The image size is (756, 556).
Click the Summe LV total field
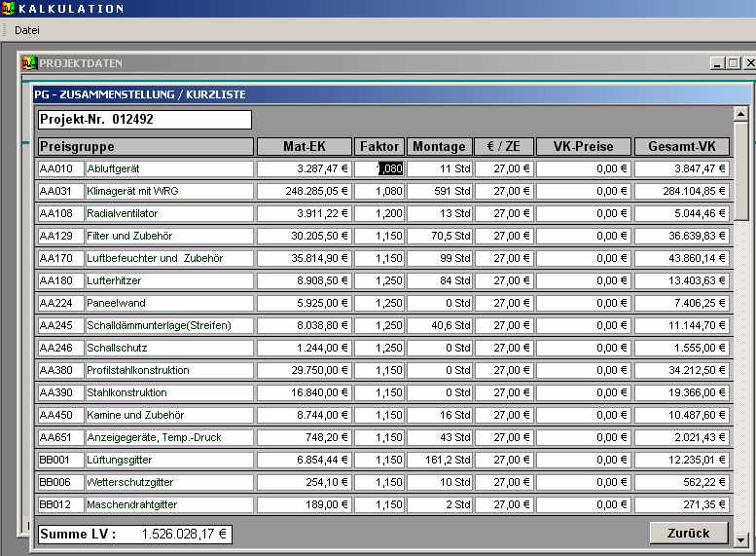(x=133, y=534)
